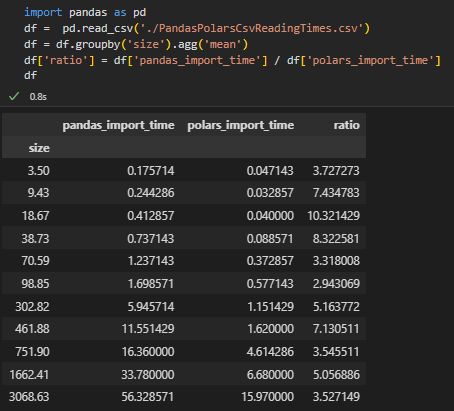Click the polars_import_time column header

click(241, 125)
